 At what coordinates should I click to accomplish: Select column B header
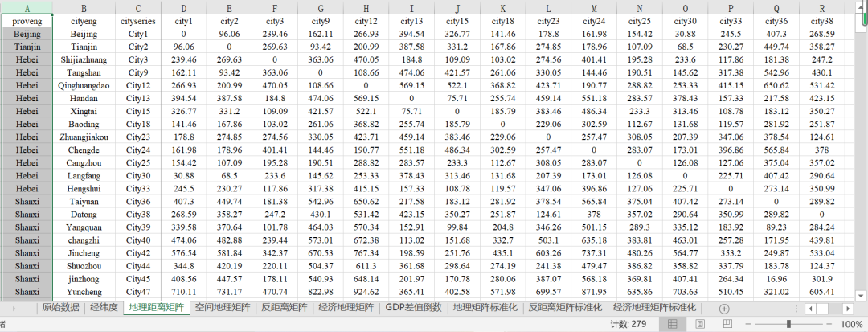click(x=84, y=8)
